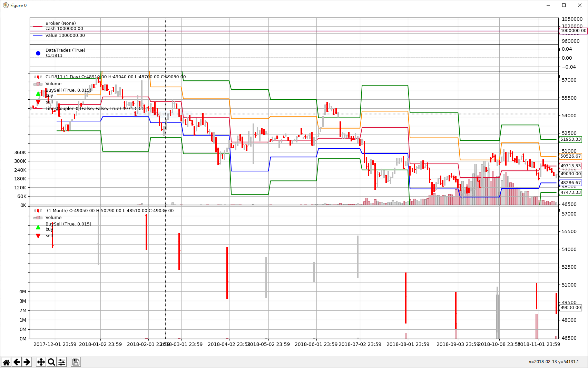Go to next view with right arrow icon
The height and width of the screenshot is (368, 588).
click(x=26, y=361)
